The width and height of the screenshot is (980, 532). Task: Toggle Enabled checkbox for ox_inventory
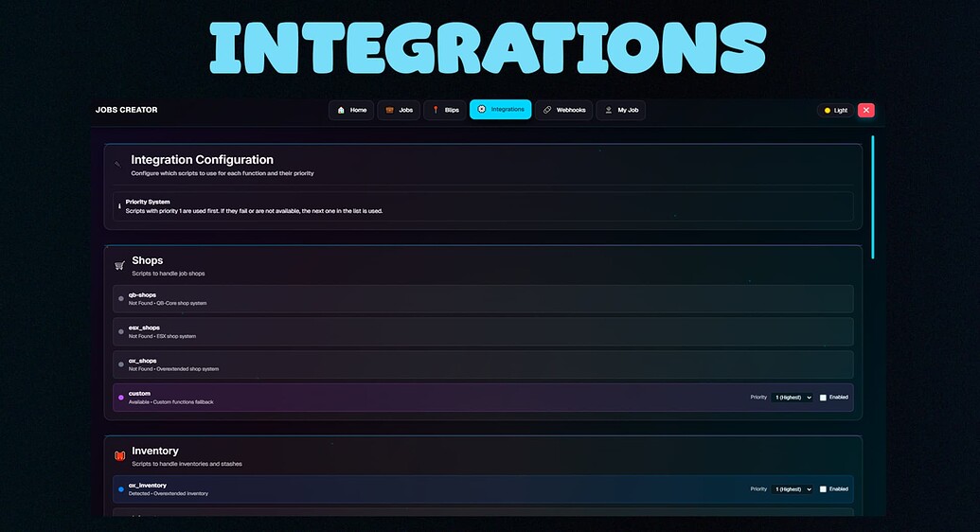(x=823, y=489)
